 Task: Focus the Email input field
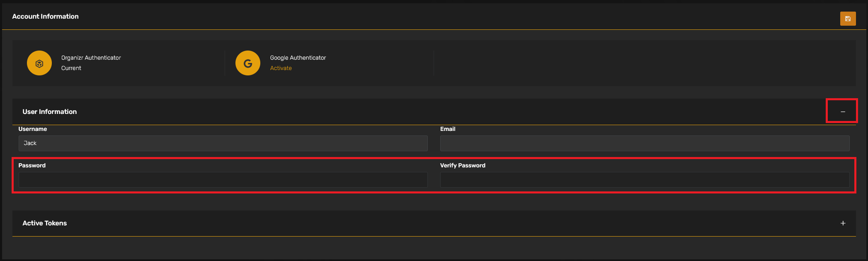point(645,143)
